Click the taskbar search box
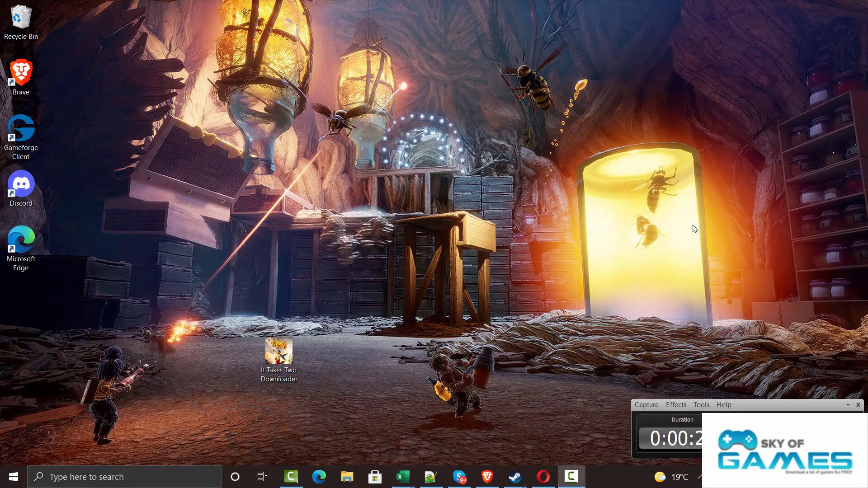 click(124, 477)
